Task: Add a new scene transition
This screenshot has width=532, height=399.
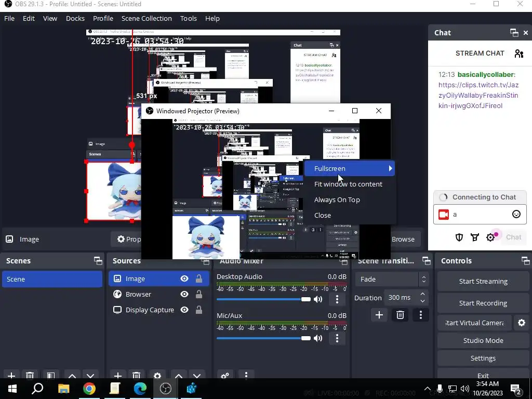Action: point(379,315)
